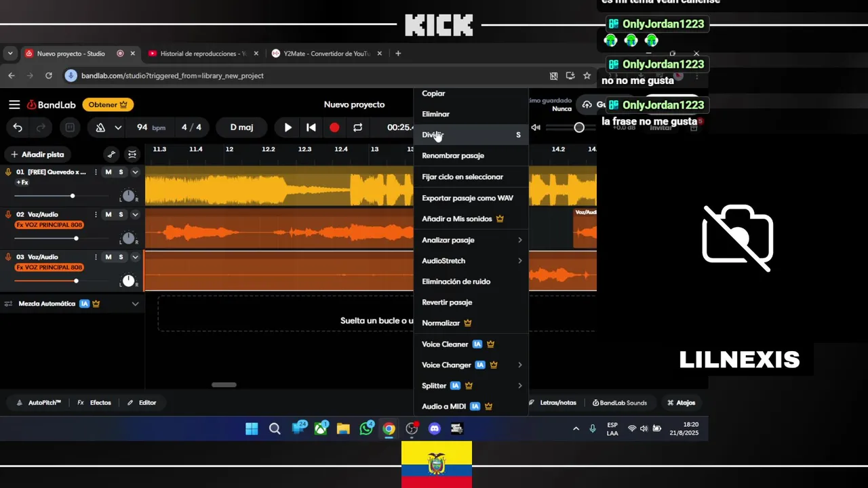Mute track 01 with M button
This screenshot has height=488, width=868.
[108, 172]
